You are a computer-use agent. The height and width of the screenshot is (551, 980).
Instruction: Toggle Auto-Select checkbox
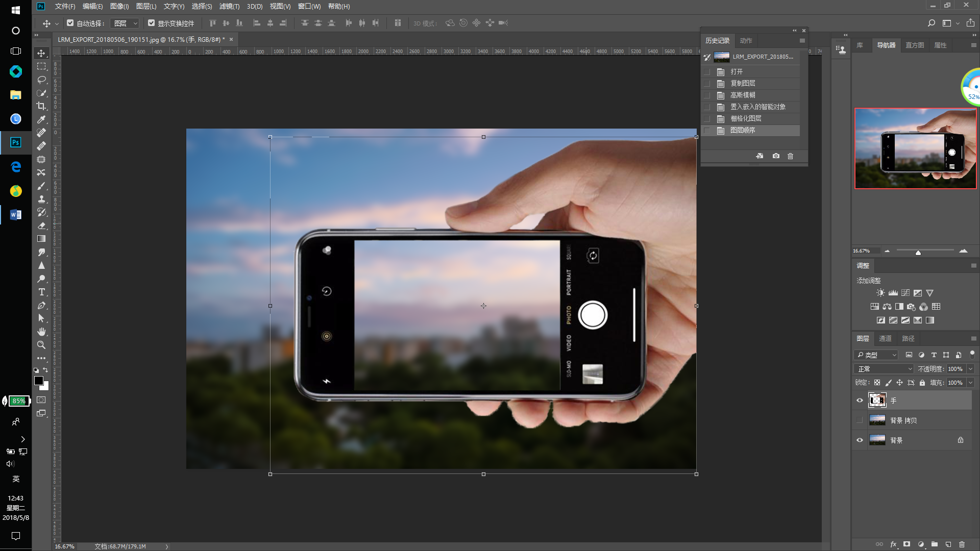click(70, 23)
